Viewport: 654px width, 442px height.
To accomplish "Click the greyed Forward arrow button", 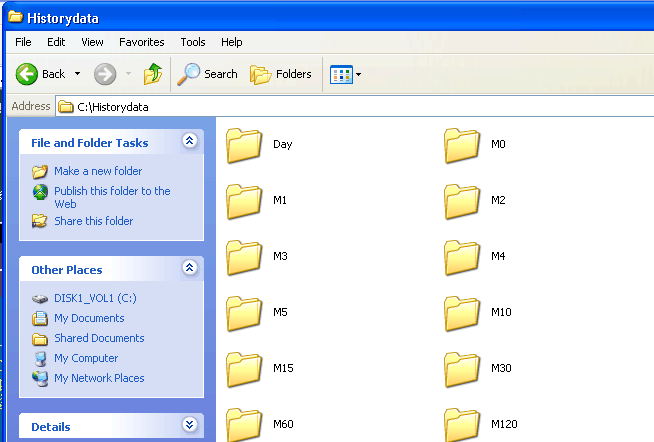I will (x=105, y=74).
